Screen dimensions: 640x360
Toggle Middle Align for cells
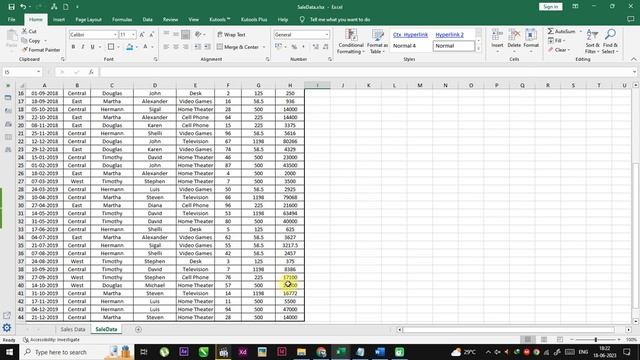coord(176,35)
